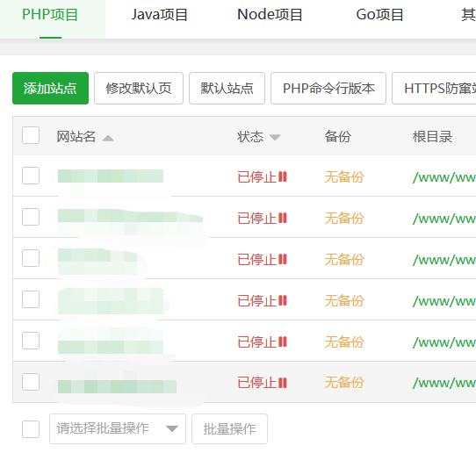
Task: Click 已停止 status in the sixth row
Action: tap(256, 382)
